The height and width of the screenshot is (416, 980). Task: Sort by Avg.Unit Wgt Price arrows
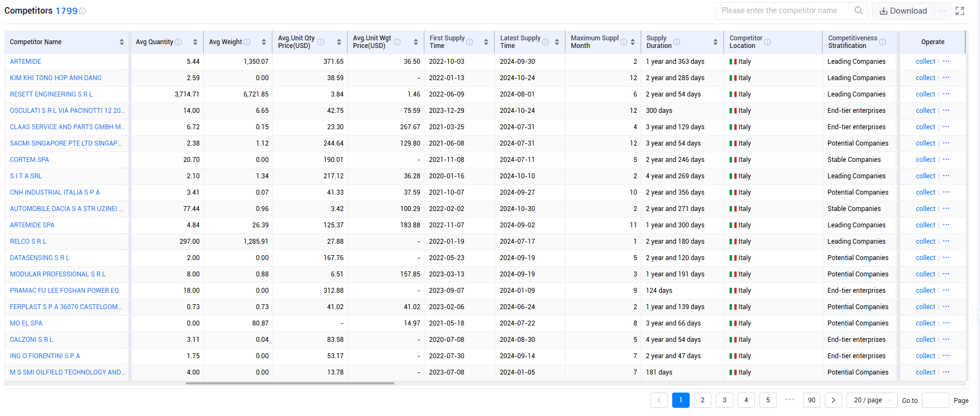click(416, 42)
